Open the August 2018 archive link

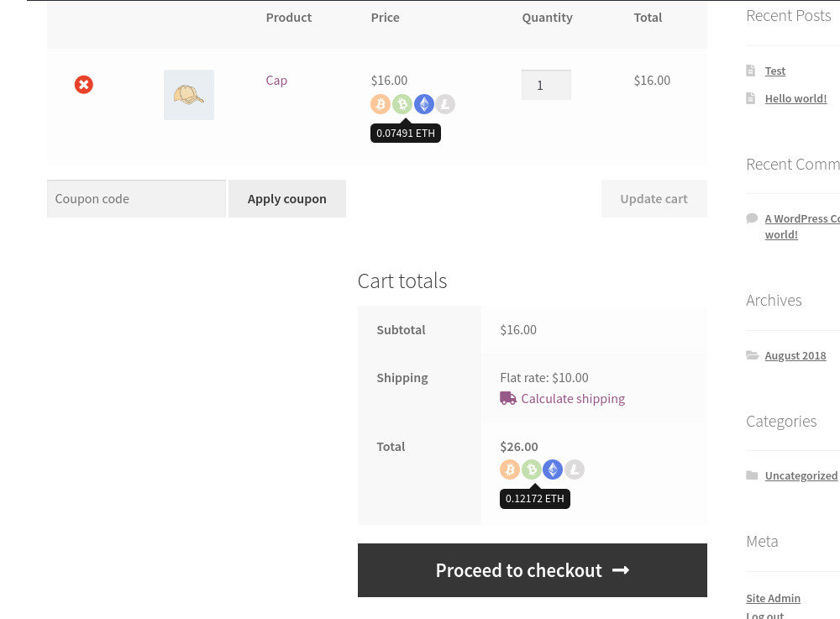pos(795,356)
